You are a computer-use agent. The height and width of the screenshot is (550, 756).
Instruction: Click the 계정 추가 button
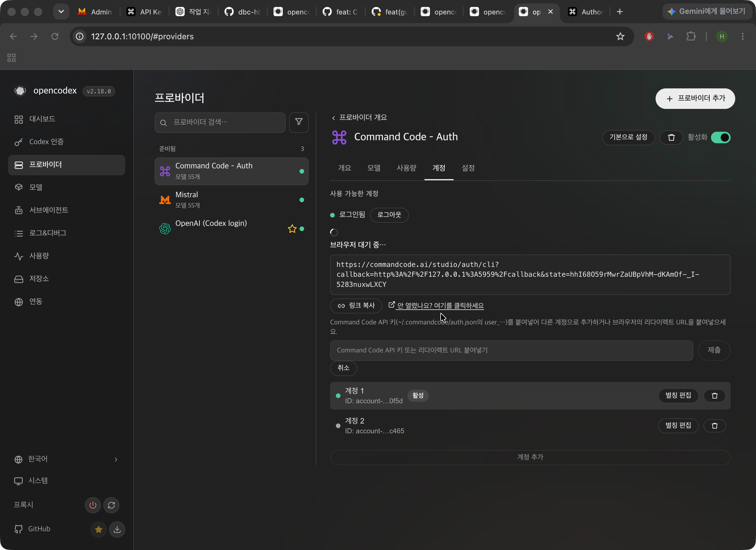530,457
